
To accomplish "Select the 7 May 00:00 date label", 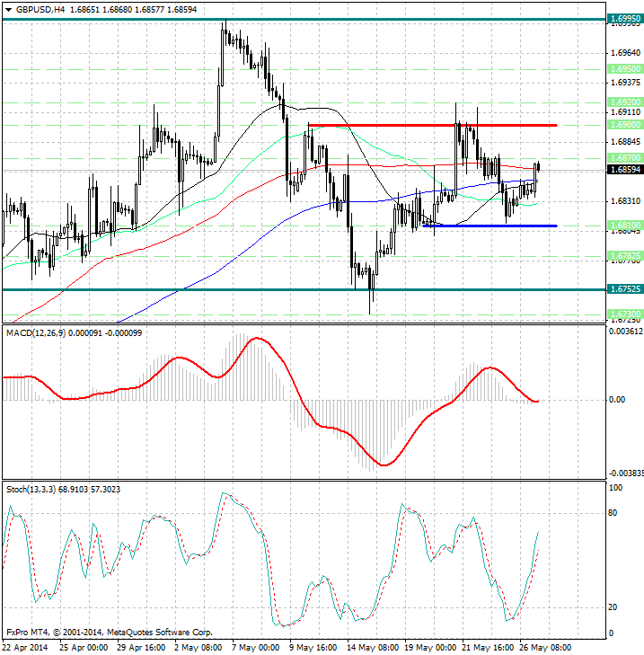I will coord(256,648).
